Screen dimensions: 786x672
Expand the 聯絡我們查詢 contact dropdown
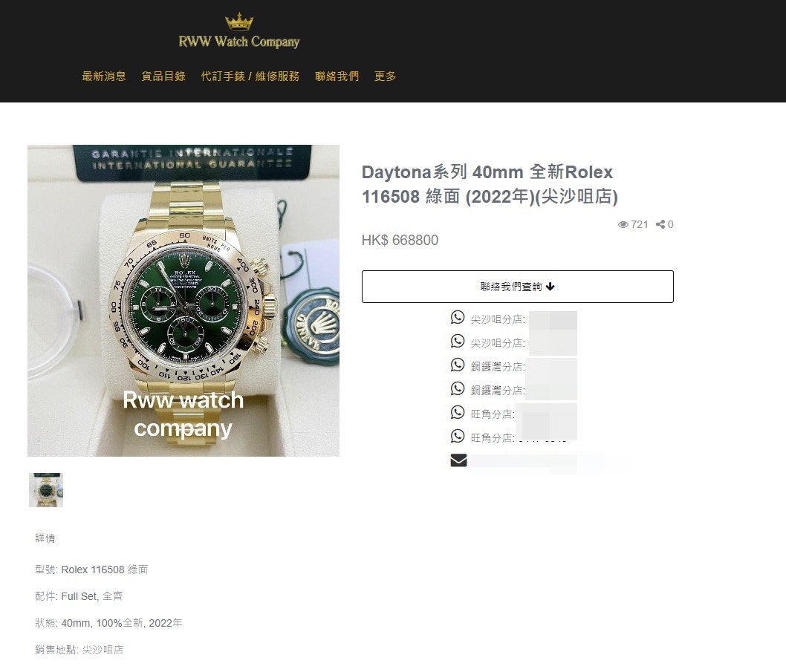coord(517,287)
